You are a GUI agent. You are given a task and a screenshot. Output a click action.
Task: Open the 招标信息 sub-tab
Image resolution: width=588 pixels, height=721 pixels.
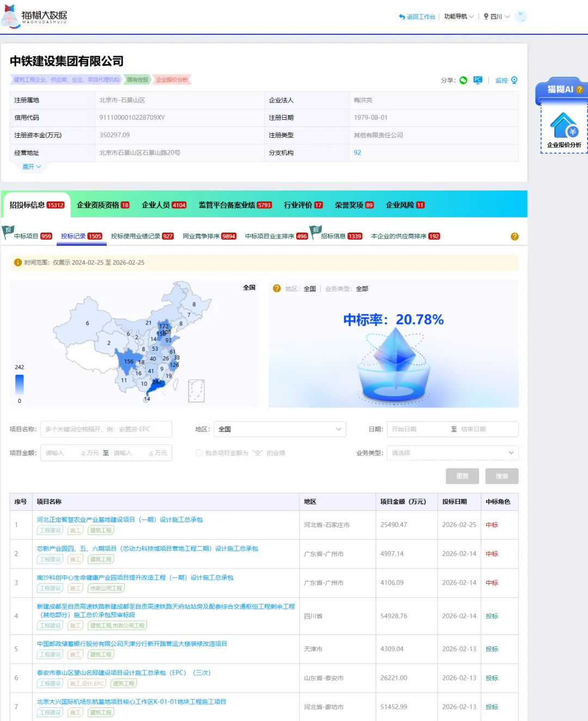341,236
